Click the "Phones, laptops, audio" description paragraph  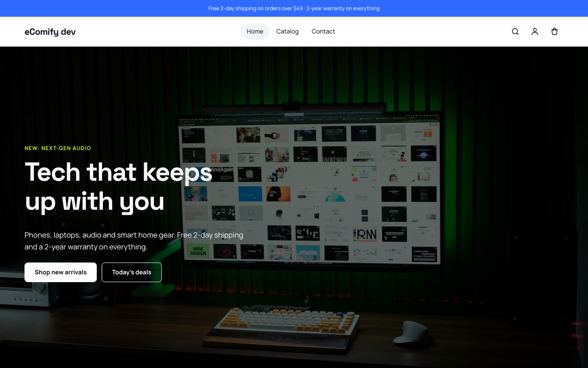point(134,241)
